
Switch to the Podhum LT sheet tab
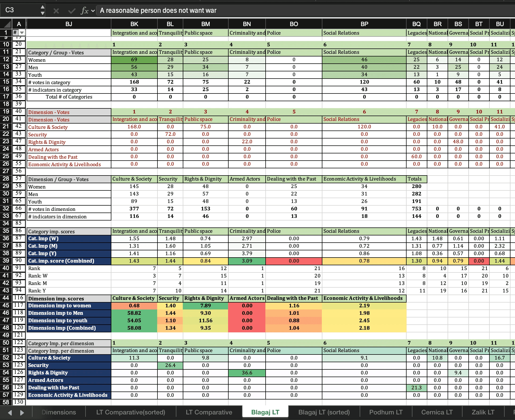386,412
